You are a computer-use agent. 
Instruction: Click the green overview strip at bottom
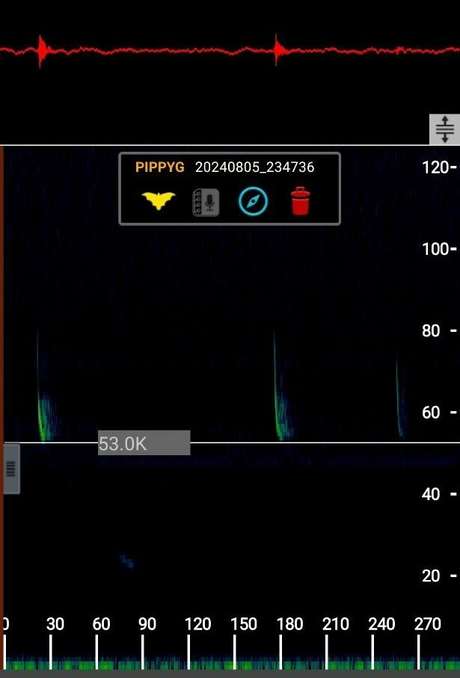tap(230, 665)
